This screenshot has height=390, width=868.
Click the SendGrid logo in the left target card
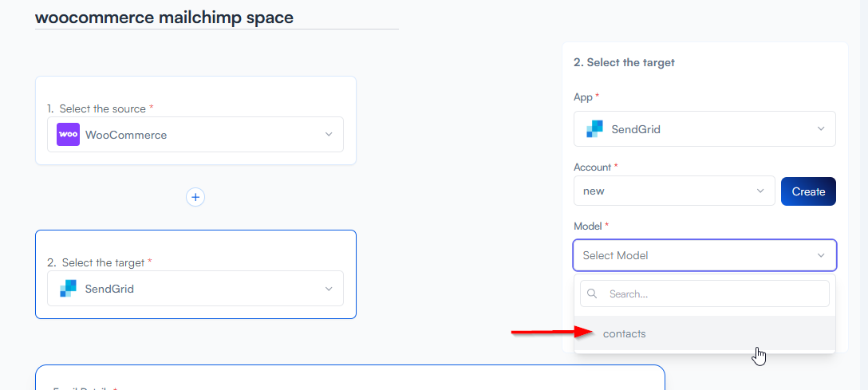pos(68,289)
